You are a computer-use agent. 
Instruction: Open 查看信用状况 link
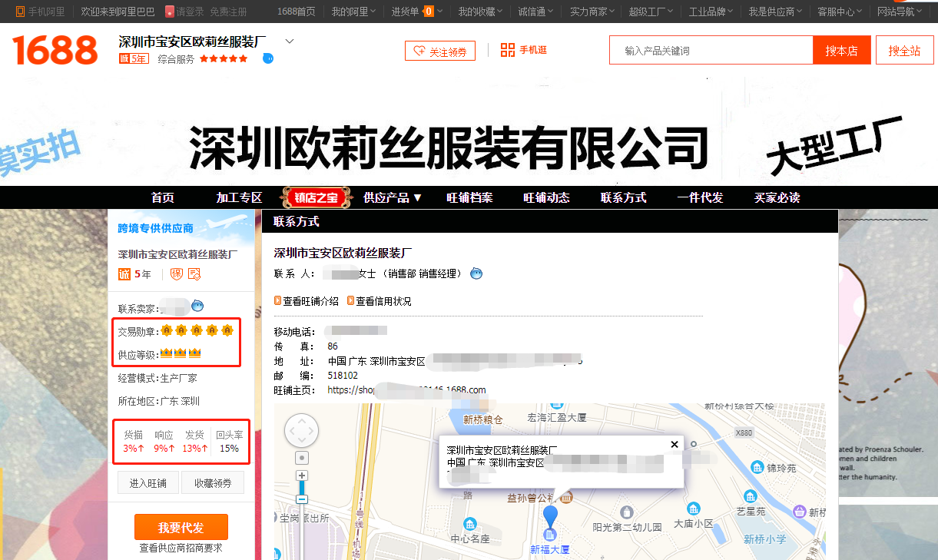(x=383, y=301)
